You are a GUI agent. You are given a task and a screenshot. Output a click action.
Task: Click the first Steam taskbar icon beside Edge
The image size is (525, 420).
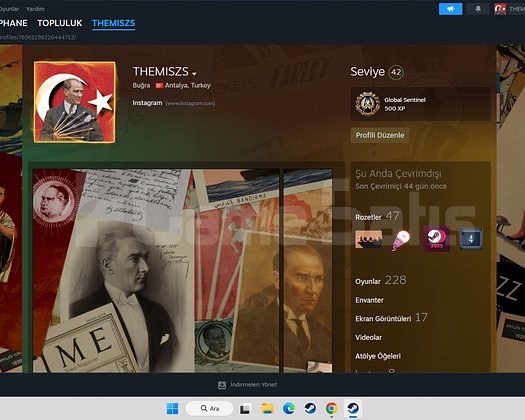coord(310,409)
